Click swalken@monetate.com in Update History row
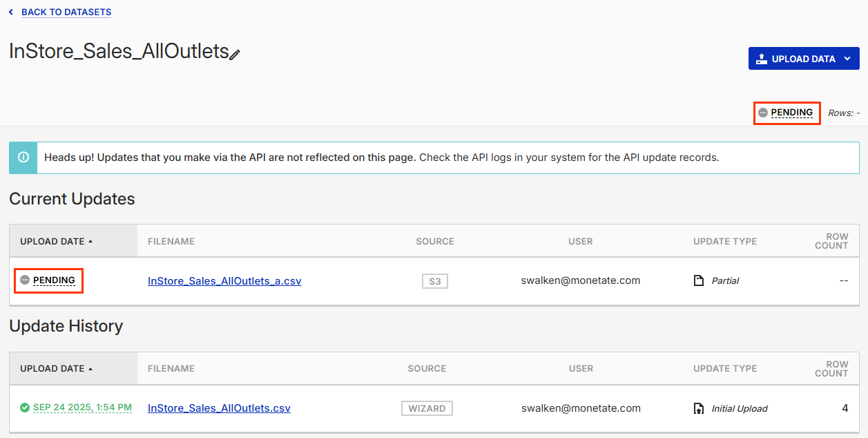The image size is (868, 438). (581, 408)
